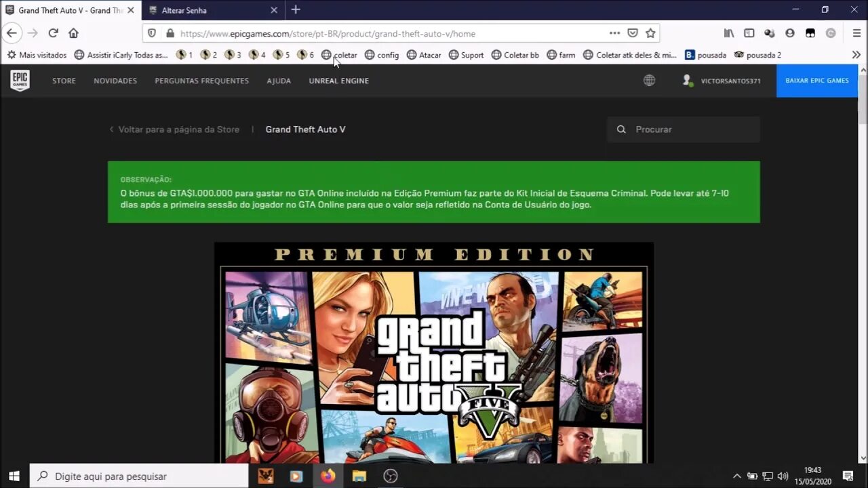Go back via Voltar para a página da Store
Image resolution: width=868 pixels, height=488 pixels.
[174, 129]
